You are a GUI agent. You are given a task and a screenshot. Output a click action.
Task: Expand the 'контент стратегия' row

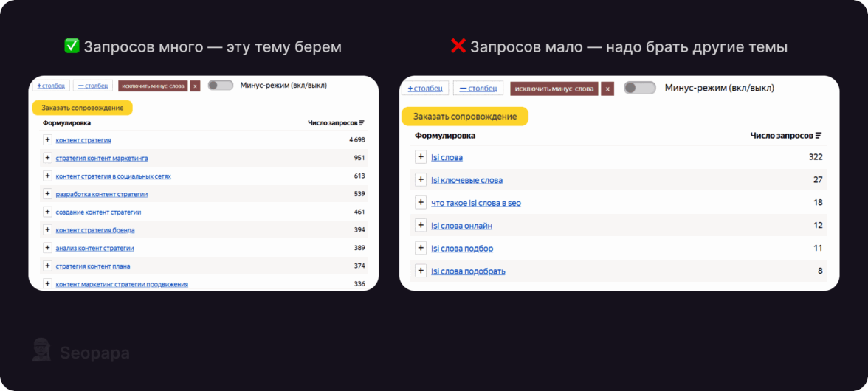tap(47, 139)
